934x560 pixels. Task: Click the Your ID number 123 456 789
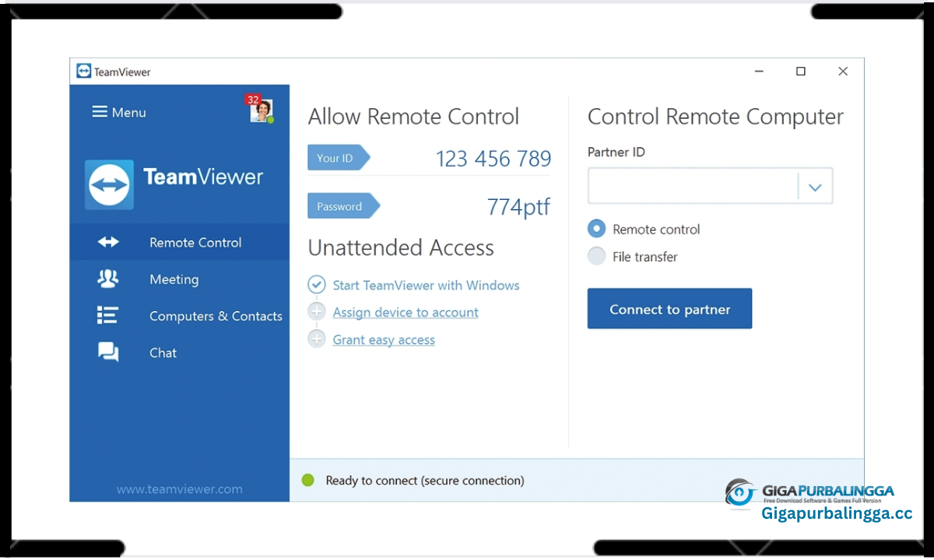(x=493, y=159)
